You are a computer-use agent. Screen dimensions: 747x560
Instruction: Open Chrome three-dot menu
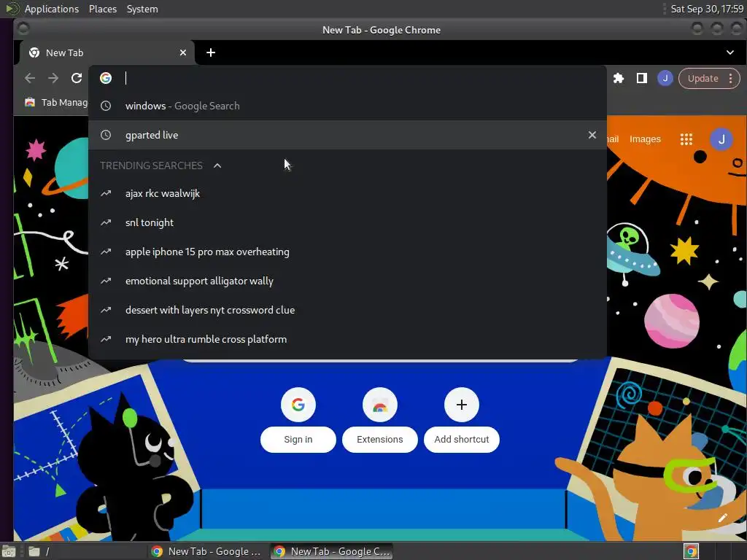coord(730,79)
